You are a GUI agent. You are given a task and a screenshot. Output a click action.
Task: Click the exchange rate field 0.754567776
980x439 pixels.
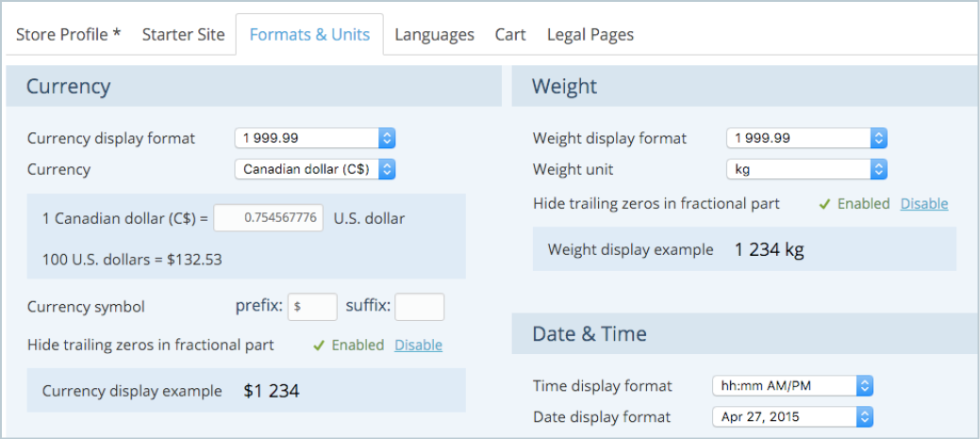(x=269, y=218)
